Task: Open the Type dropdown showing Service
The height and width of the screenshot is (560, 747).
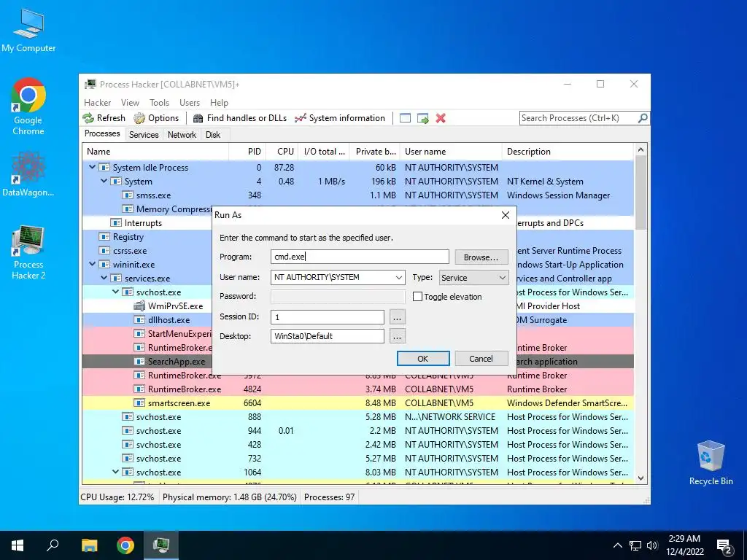Action: pyautogui.click(x=473, y=278)
